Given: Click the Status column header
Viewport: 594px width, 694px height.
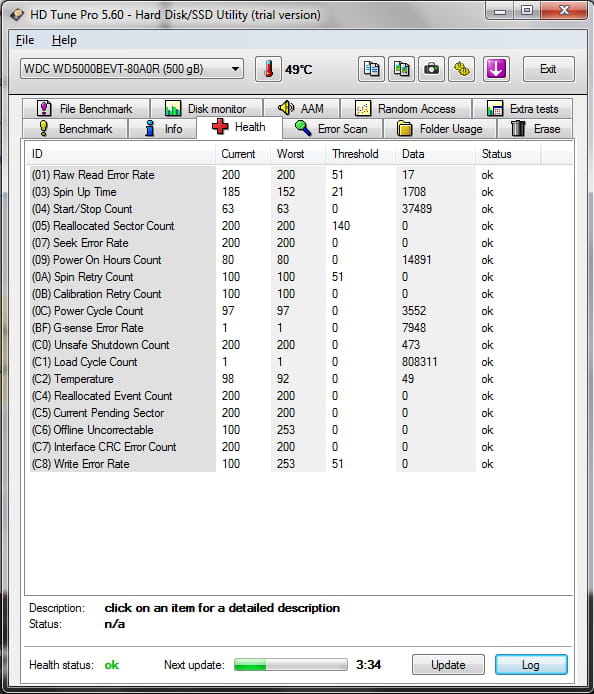Looking at the screenshot, I should (x=508, y=154).
